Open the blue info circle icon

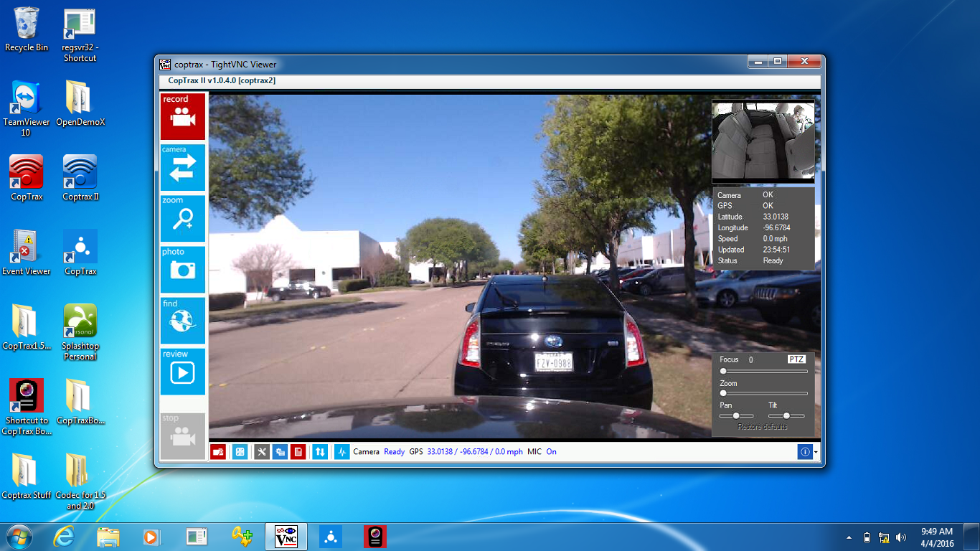tap(805, 452)
